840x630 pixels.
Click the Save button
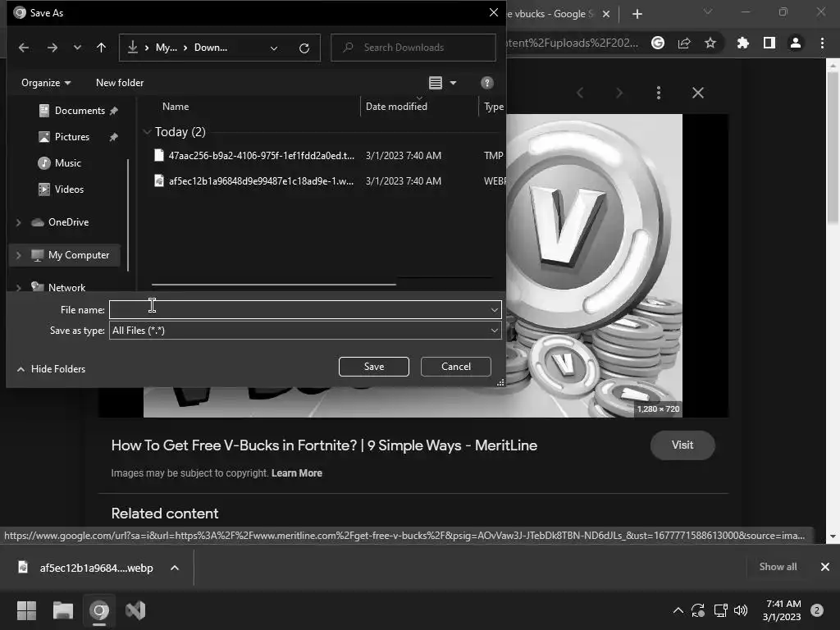click(374, 367)
